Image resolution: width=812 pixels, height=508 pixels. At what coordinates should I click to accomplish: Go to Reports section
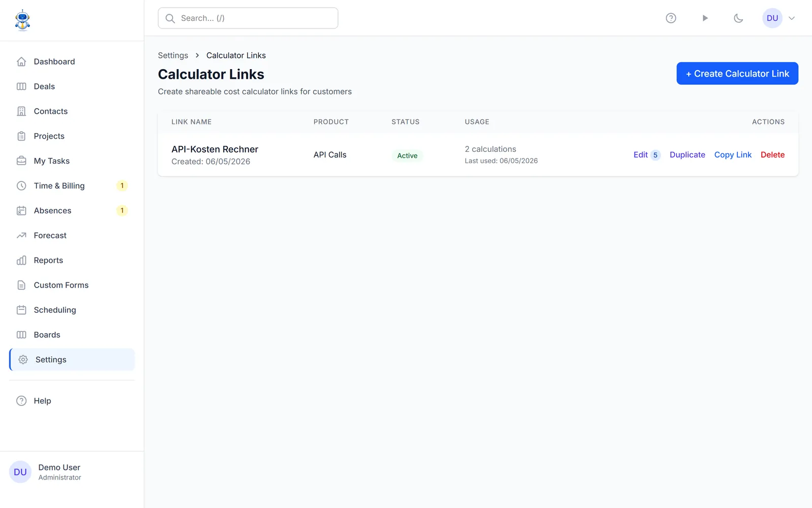(x=72, y=261)
